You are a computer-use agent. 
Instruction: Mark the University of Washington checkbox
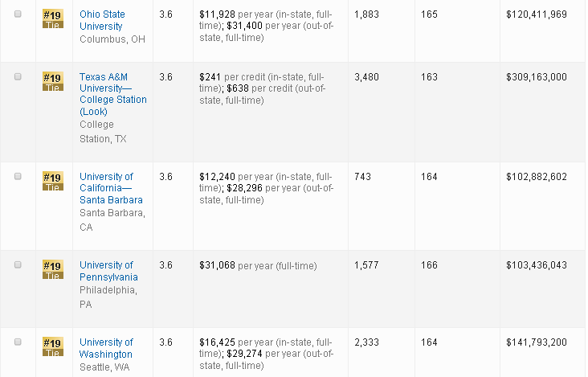pyautogui.click(x=18, y=342)
